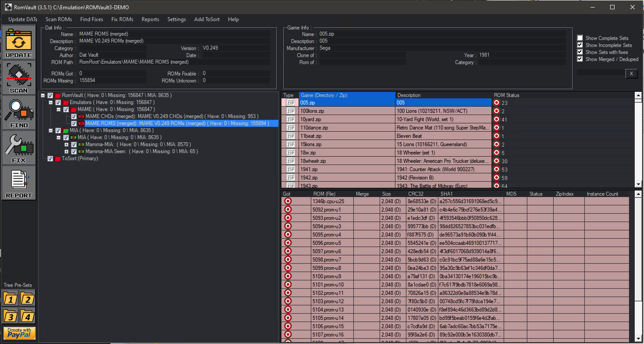Open the REPORT sidebar icon
Screen dimensions: 644x344
[x=19, y=183]
